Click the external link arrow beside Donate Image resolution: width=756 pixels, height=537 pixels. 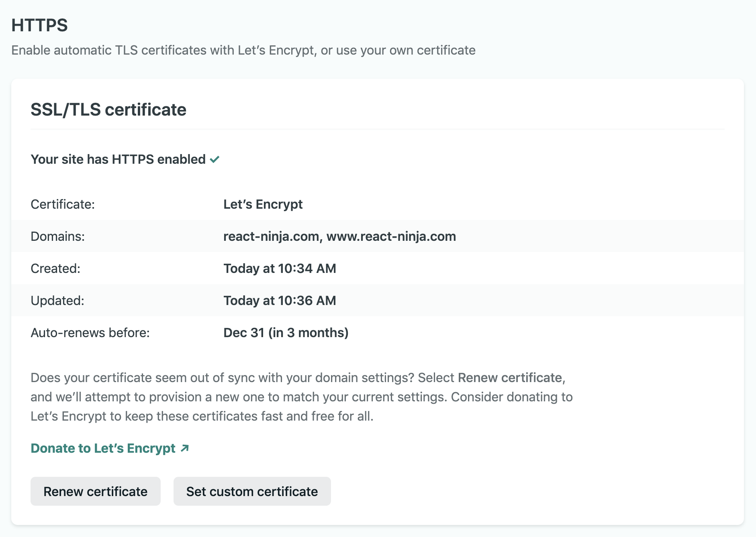(x=185, y=448)
